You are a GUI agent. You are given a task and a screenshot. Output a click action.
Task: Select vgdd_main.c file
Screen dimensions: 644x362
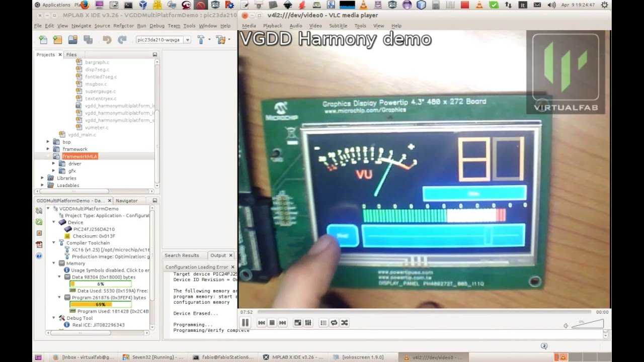(x=82, y=135)
